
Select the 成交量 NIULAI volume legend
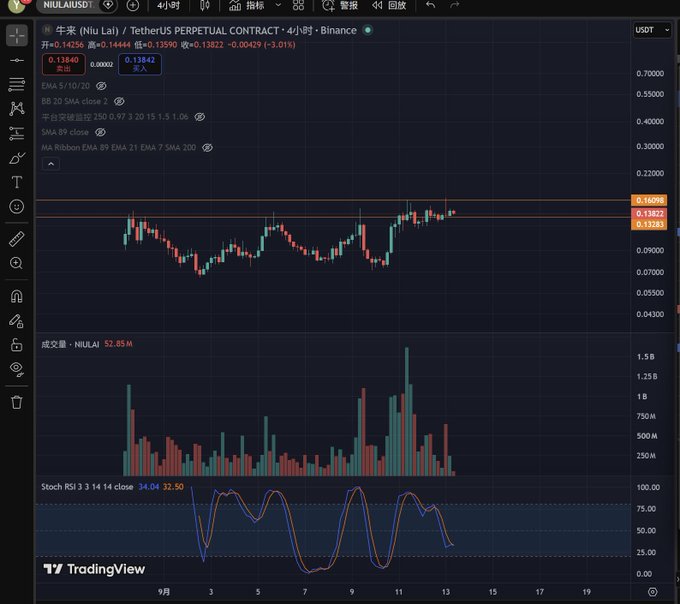70,344
